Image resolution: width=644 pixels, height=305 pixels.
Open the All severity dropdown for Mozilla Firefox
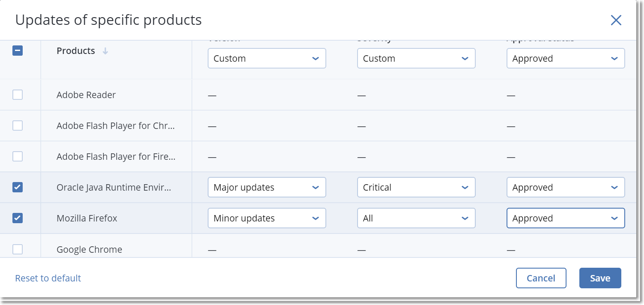[x=416, y=218]
